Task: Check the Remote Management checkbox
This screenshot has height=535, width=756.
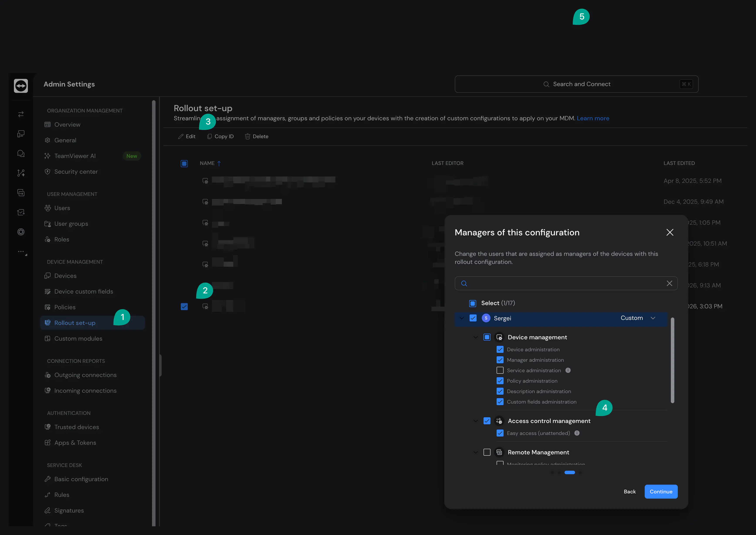Action: (487, 452)
